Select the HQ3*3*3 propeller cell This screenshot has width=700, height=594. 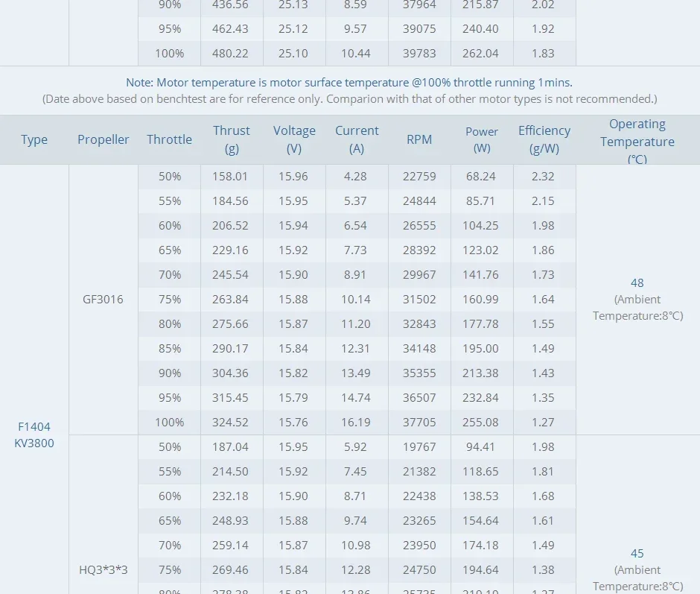pos(104,570)
